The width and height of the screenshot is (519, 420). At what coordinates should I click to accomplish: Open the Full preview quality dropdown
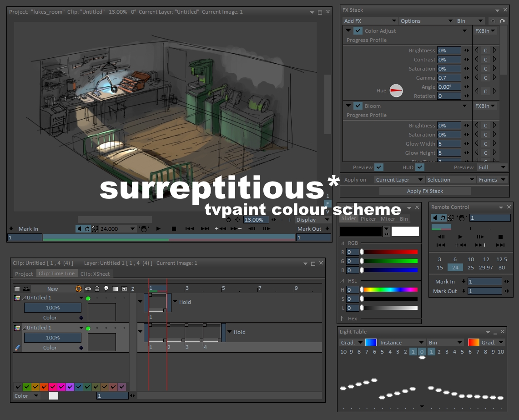(x=492, y=167)
